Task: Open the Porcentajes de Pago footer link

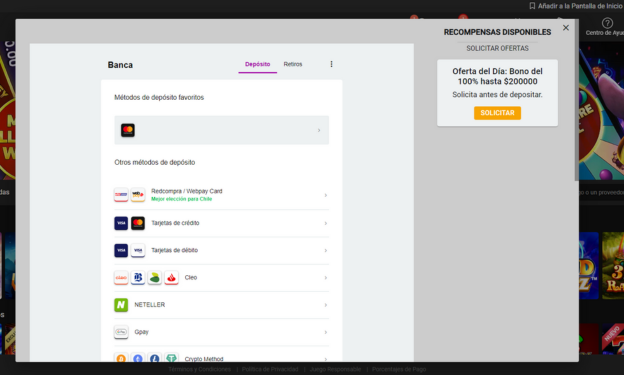Action: pos(399,369)
